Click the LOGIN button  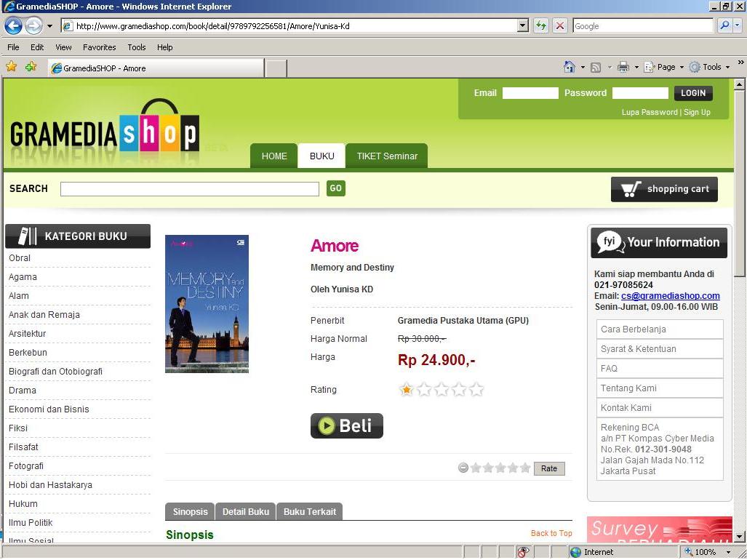click(x=693, y=93)
